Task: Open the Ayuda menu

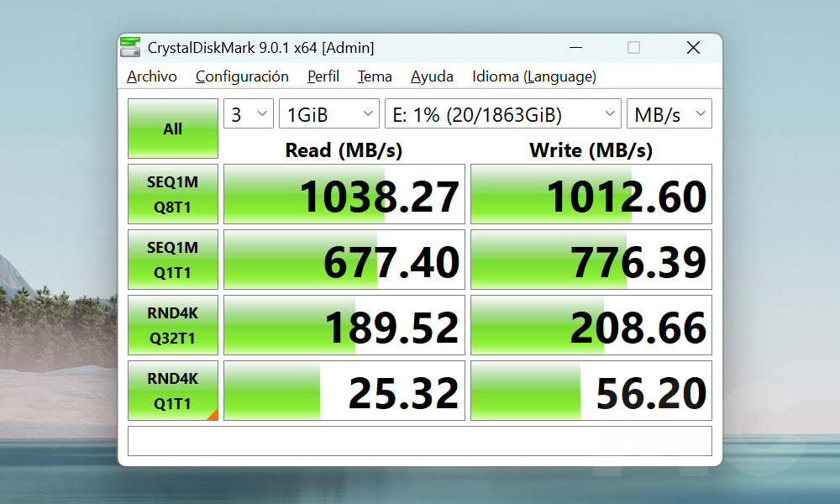Action: 432,76
